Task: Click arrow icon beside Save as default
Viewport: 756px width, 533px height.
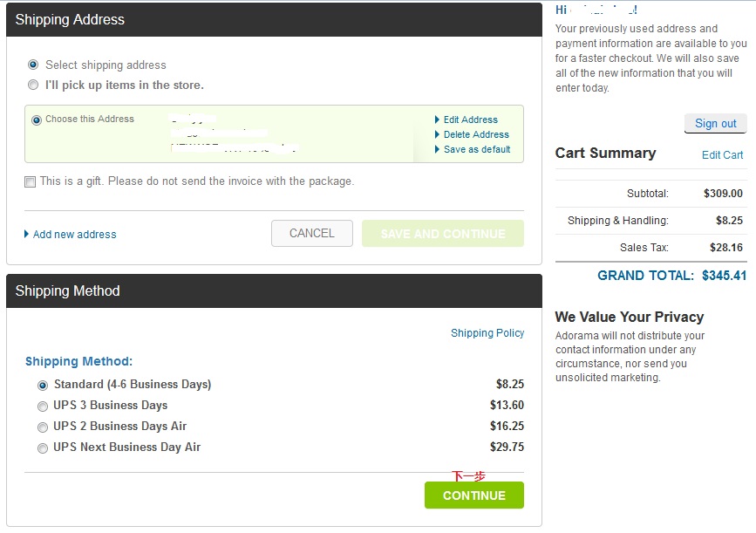Action: pyautogui.click(x=437, y=150)
